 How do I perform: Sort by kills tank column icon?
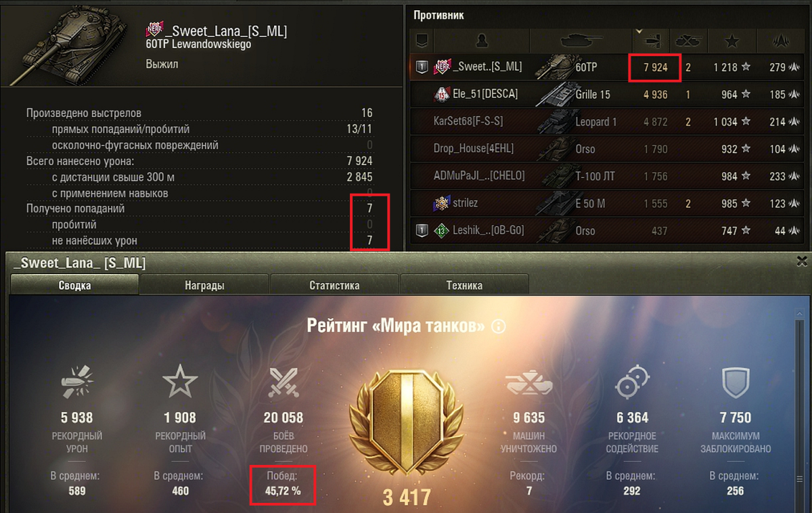[688, 41]
